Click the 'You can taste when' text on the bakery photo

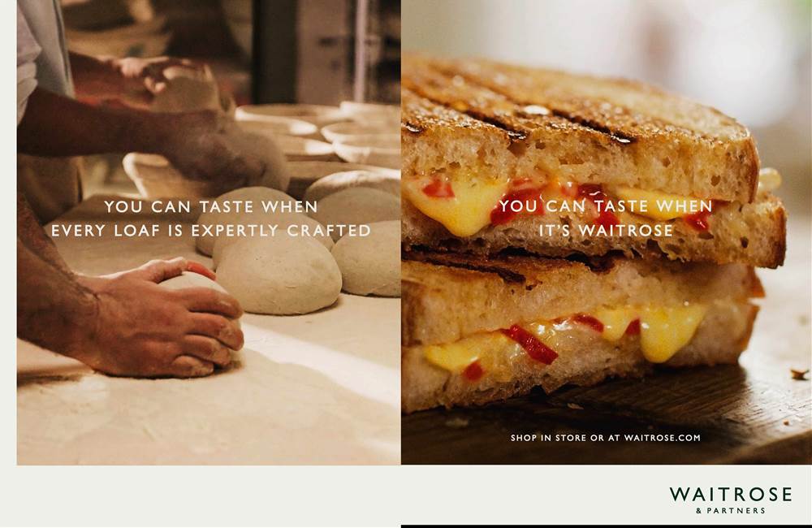211,207
